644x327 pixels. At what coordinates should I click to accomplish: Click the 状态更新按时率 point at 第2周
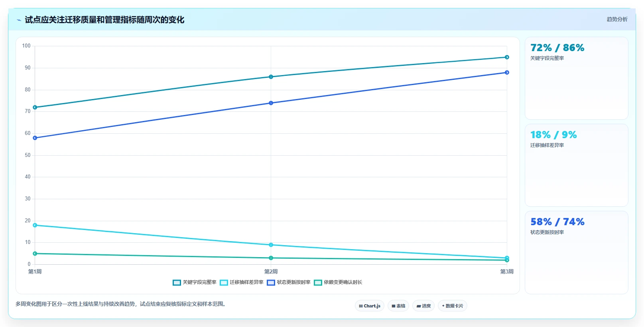[x=271, y=103]
